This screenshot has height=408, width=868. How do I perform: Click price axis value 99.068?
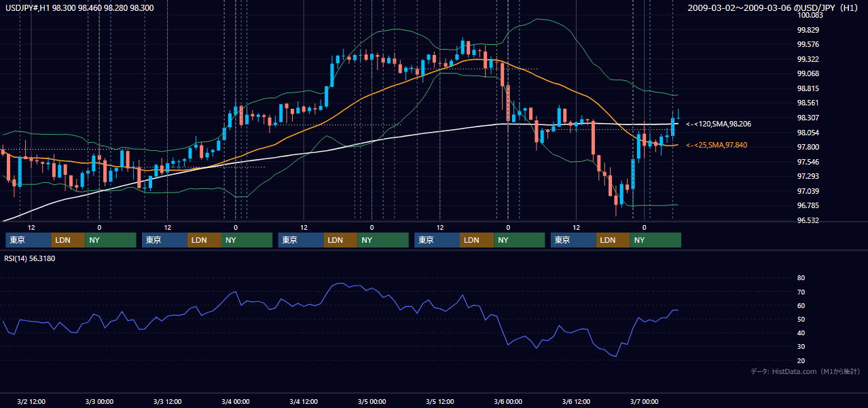[x=808, y=73]
